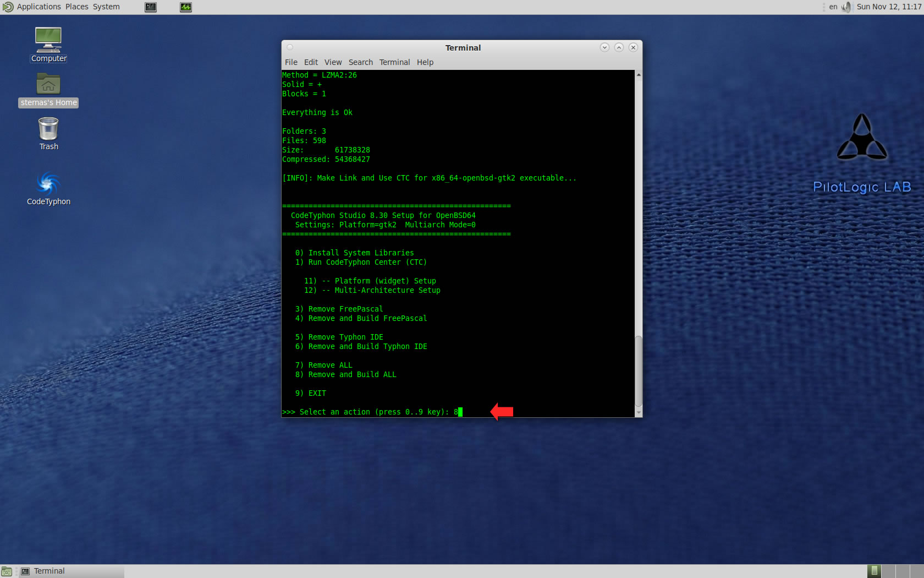The image size is (924, 578).
Task: Open the Terminal Search menu
Action: (x=360, y=62)
